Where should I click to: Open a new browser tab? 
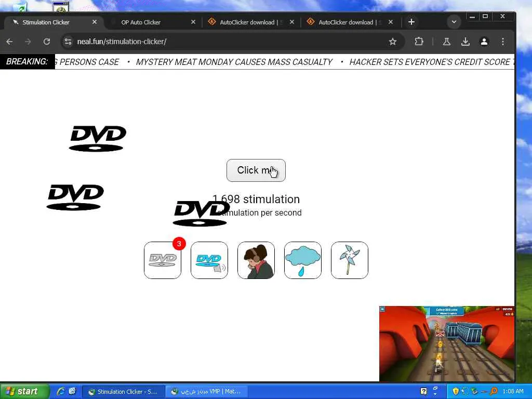[x=411, y=22]
